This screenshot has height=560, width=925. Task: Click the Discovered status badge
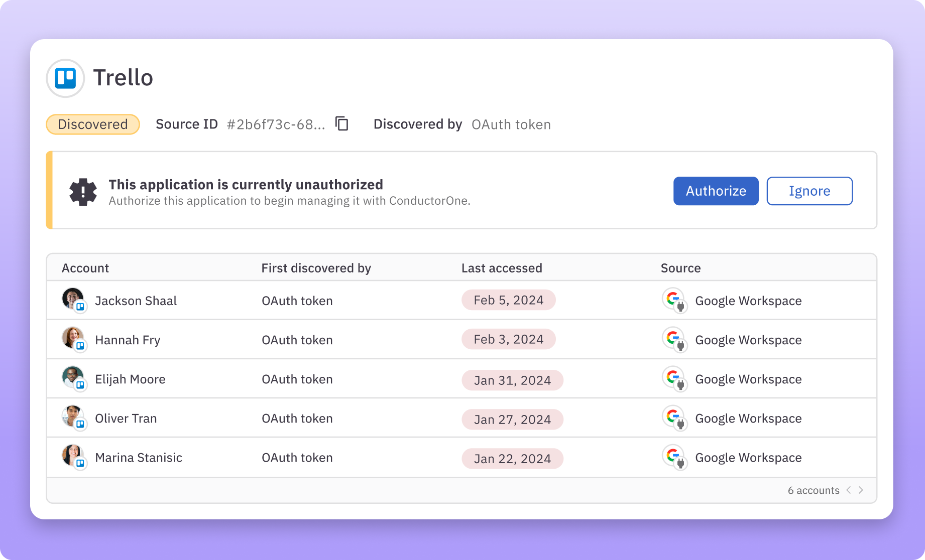pyautogui.click(x=92, y=124)
